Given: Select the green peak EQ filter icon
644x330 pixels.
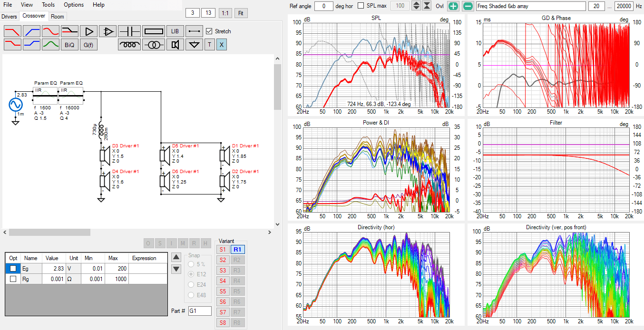Looking at the screenshot, I should tap(50, 45).
